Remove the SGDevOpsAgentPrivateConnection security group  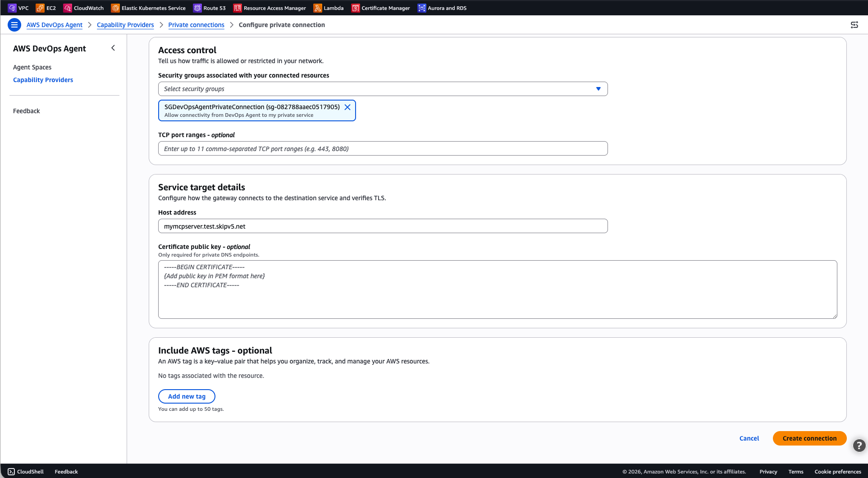click(x=347, y=107)
